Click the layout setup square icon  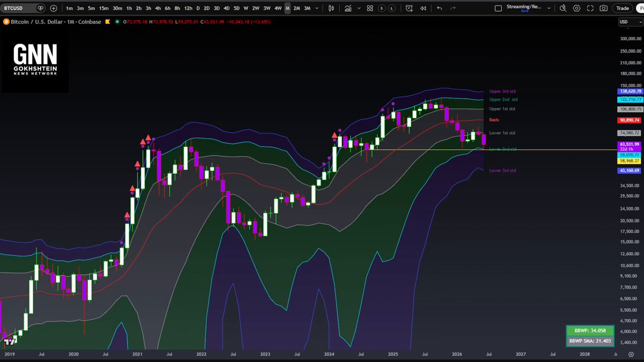coord(498,8)
